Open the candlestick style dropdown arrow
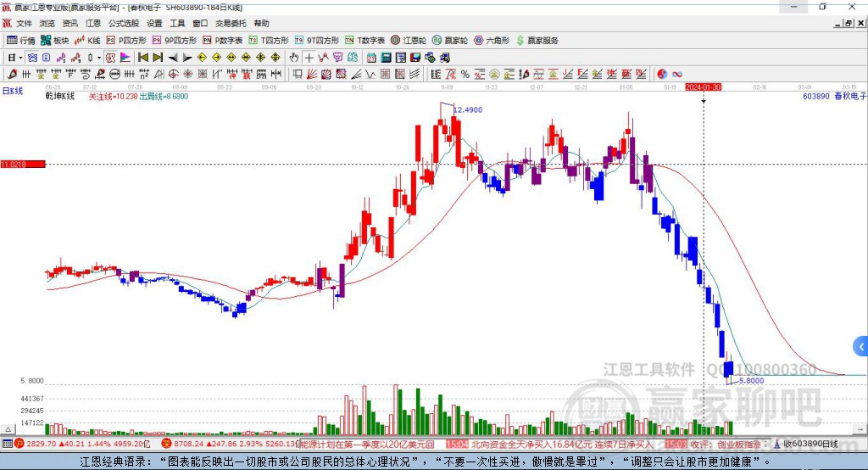This screenshot has height=470, width=868. pos(99,57)
